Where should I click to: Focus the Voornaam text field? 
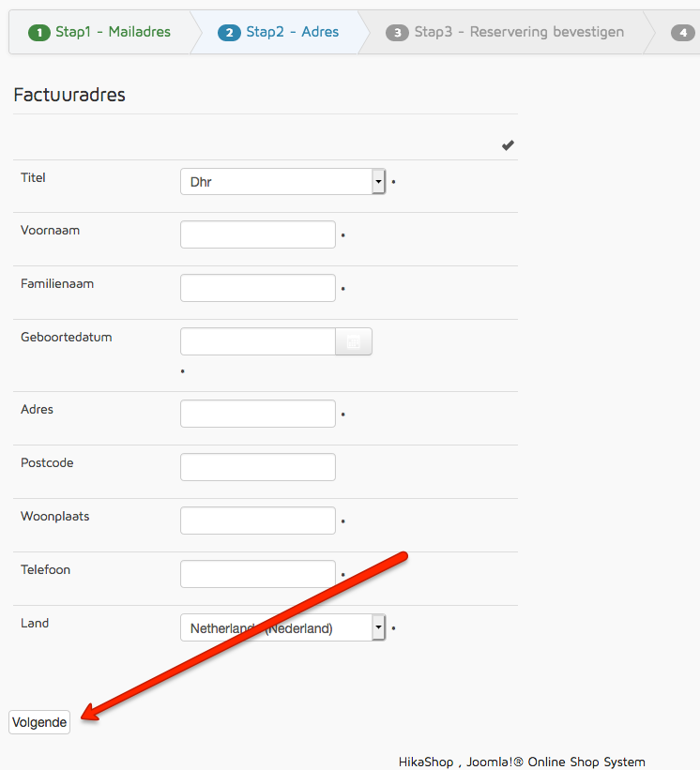pyautogui.click(x=257, y=234)
